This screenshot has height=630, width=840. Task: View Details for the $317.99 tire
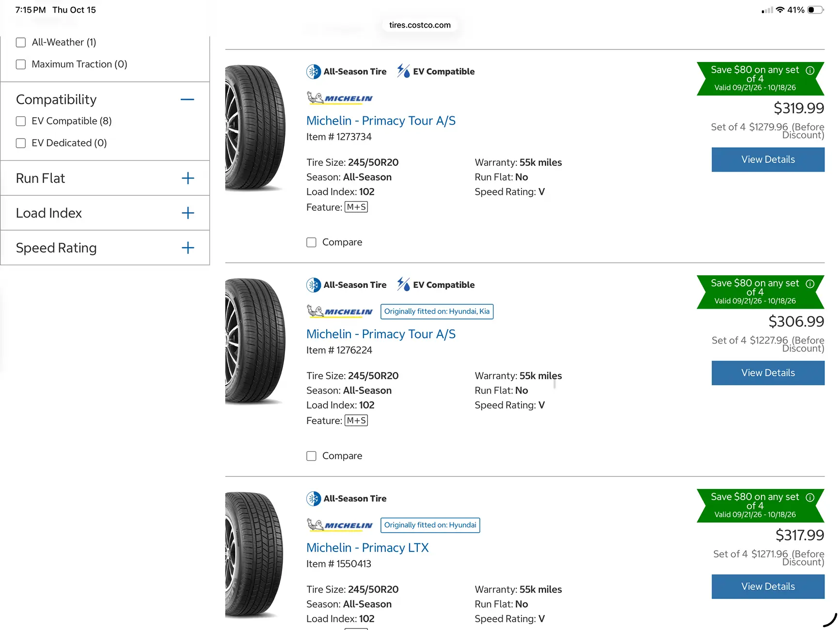point(768,586)
